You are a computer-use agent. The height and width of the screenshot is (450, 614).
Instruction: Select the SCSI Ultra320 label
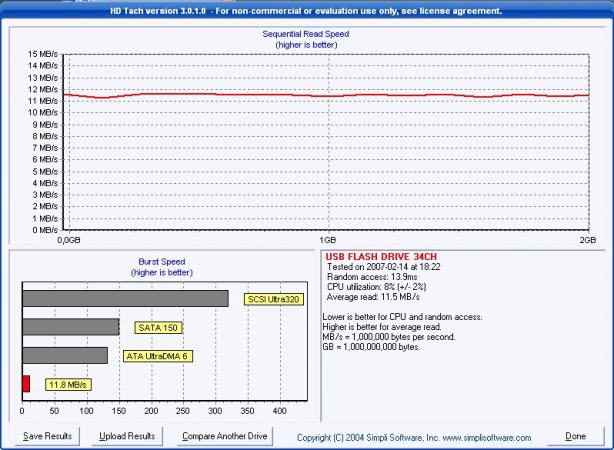(x=274, y=299)
